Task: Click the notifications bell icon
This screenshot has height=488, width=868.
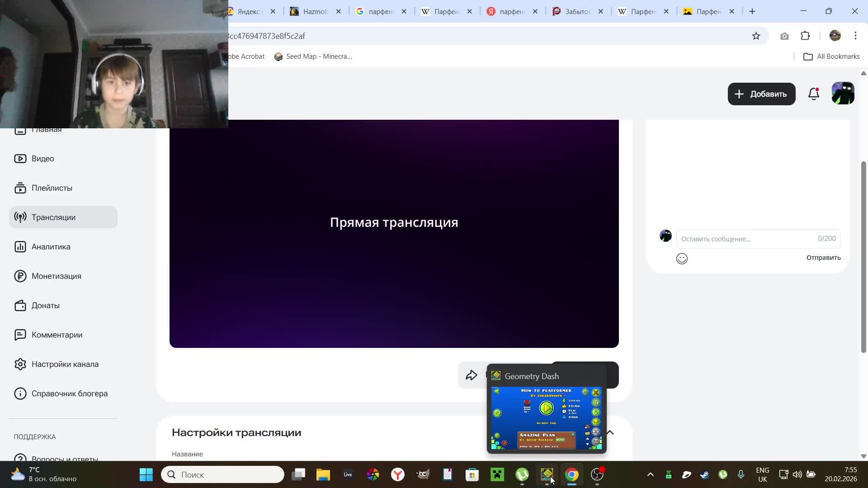Action: [813, 94]
